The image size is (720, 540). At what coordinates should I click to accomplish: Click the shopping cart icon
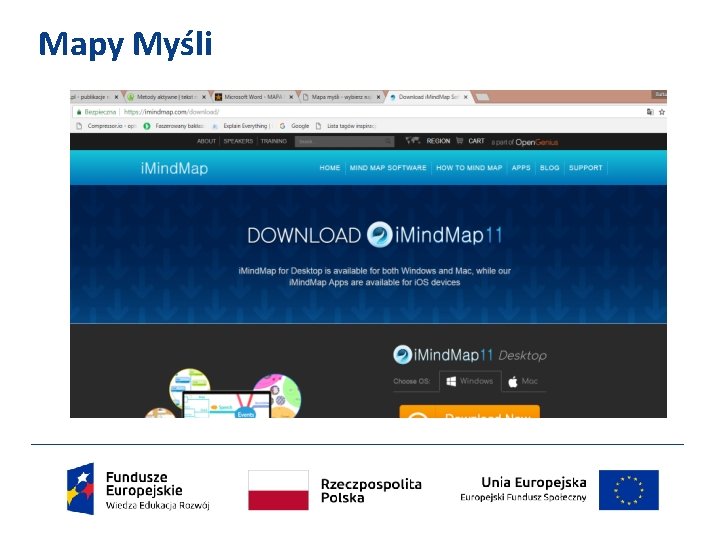point(460,141)
